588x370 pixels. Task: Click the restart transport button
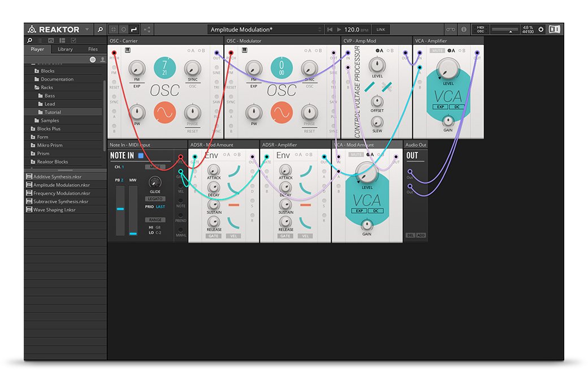pyautogui.click(x=330, y=29)
